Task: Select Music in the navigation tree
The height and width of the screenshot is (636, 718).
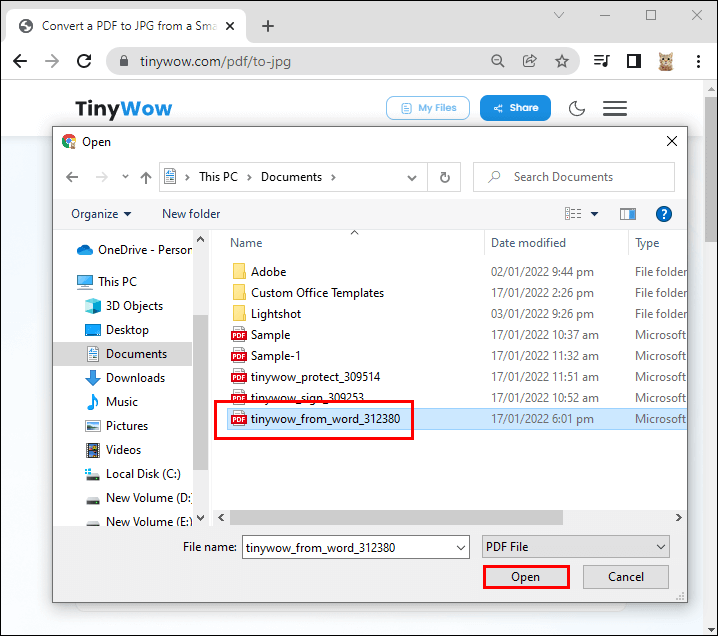Action: click(111, 402)
